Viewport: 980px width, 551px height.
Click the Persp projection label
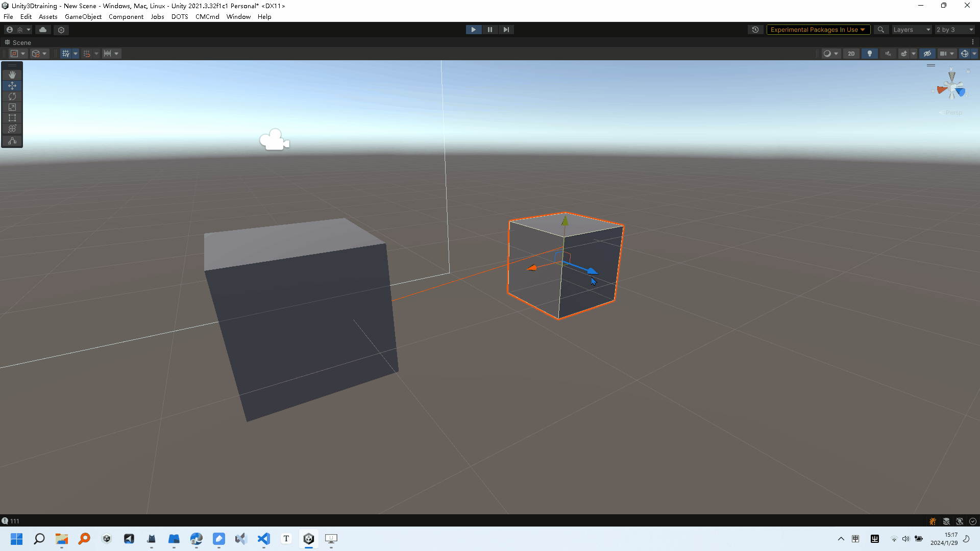click(x=953, y=113)
